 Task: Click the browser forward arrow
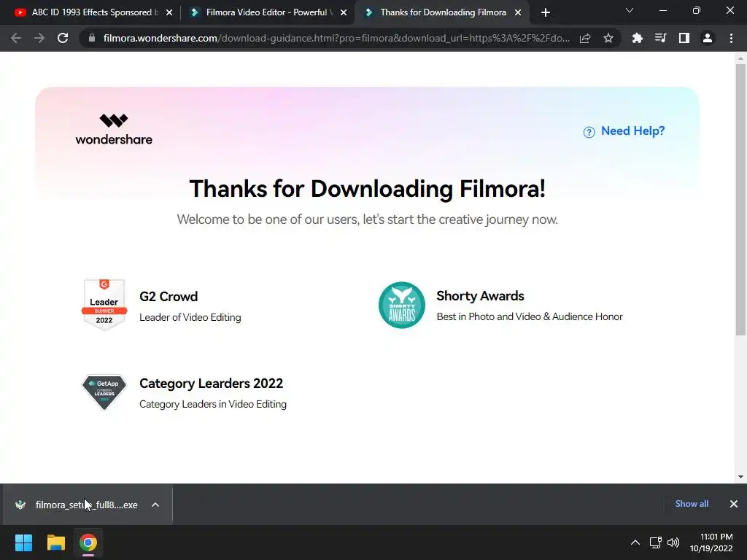(x=39, y=38)
